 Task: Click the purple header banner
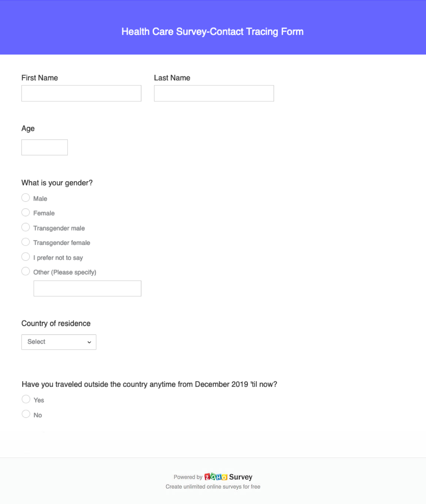pyautogui.click(x=213, y=27)
